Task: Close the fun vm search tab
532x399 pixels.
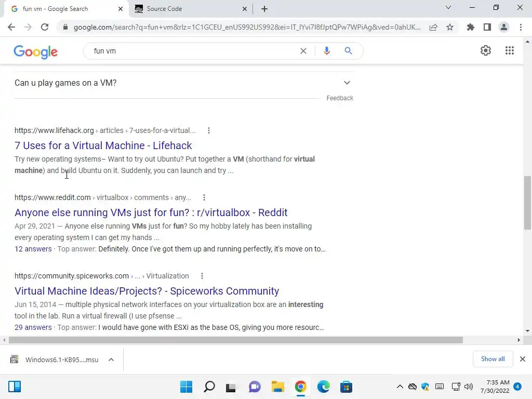Action: click(121, 9)
